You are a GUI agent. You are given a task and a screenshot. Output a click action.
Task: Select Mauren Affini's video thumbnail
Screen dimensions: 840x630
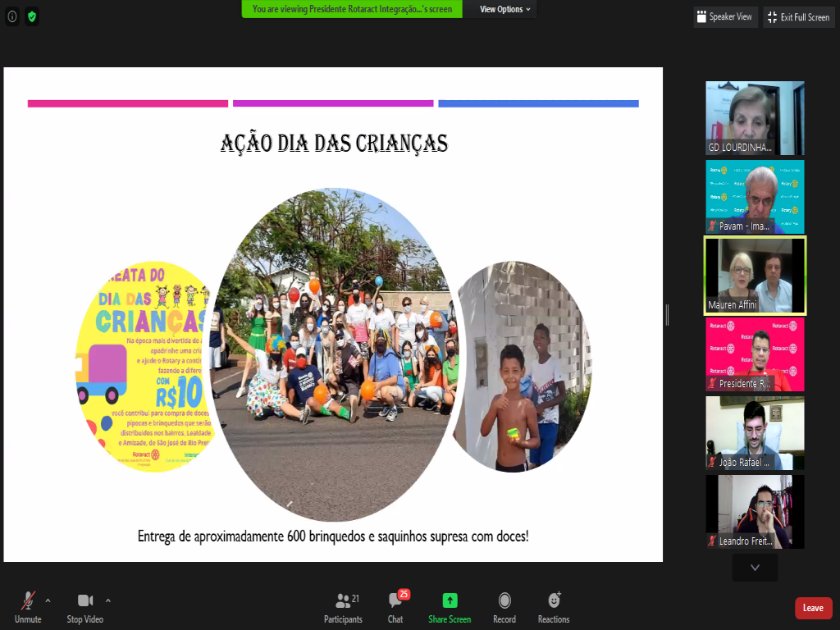755,276
